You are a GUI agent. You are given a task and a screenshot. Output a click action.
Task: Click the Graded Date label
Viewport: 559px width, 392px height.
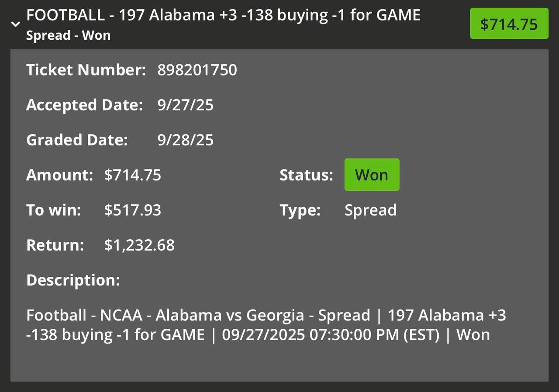77,140
